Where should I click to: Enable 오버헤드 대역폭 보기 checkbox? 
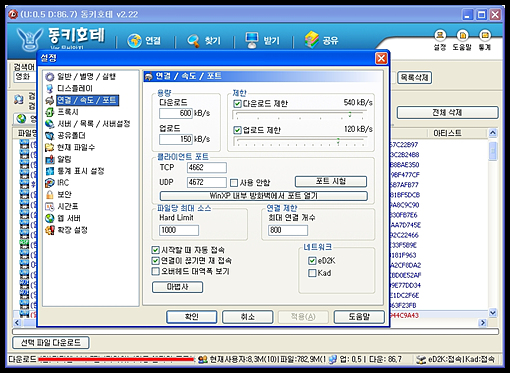pyautogui.click(x=155, y=271)
